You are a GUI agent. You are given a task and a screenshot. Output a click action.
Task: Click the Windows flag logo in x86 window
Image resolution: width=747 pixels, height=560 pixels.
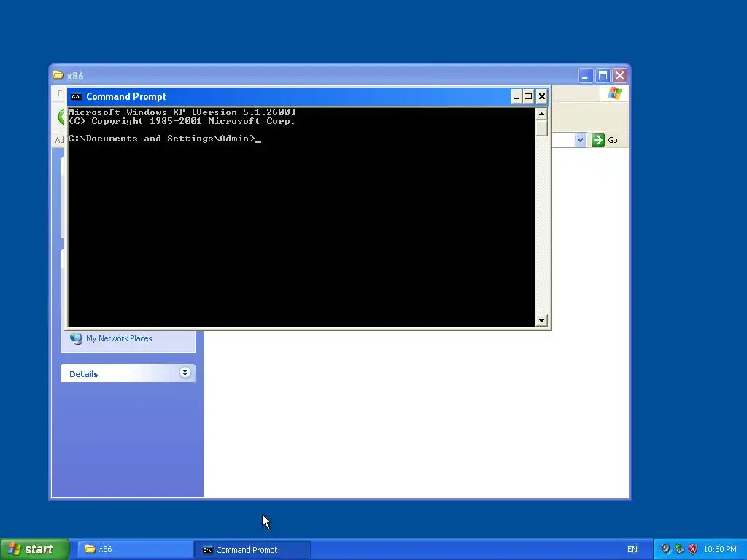click(x=614, y=93)
